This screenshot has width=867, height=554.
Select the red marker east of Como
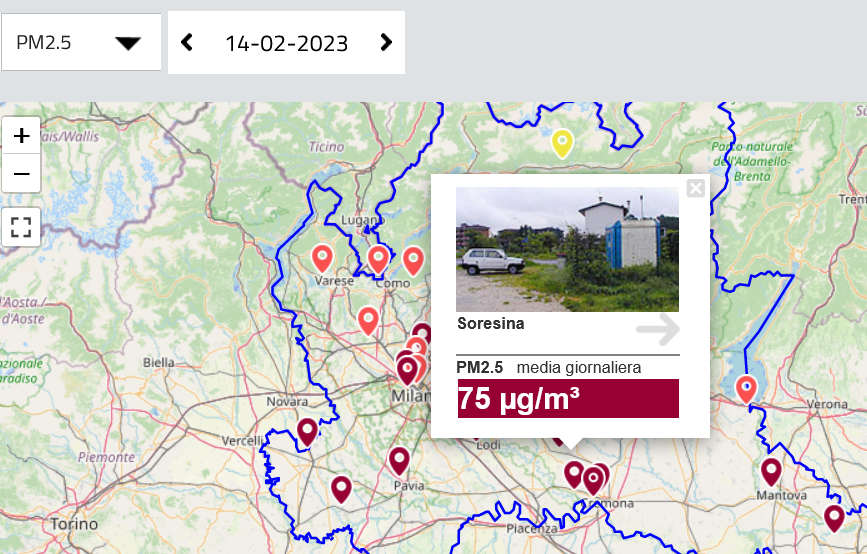click(413, 261)
